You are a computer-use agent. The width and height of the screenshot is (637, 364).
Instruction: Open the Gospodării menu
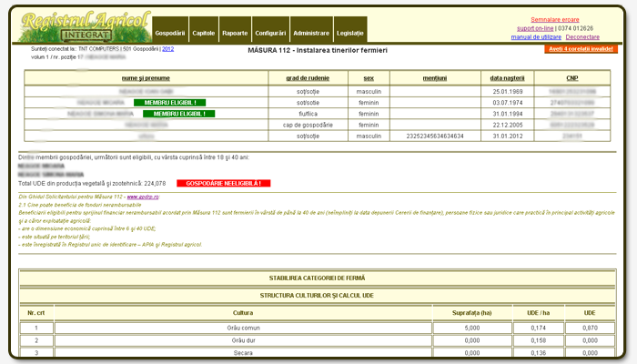tap(170, 30)
